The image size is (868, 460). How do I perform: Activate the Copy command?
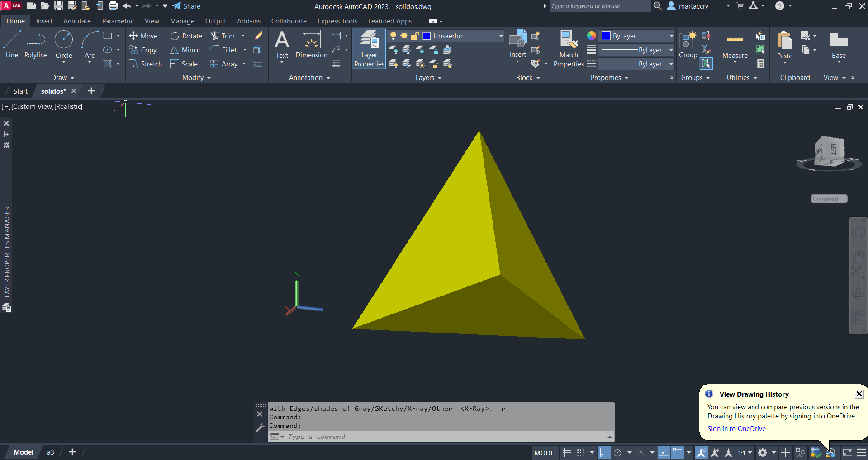tap(143, 50)
